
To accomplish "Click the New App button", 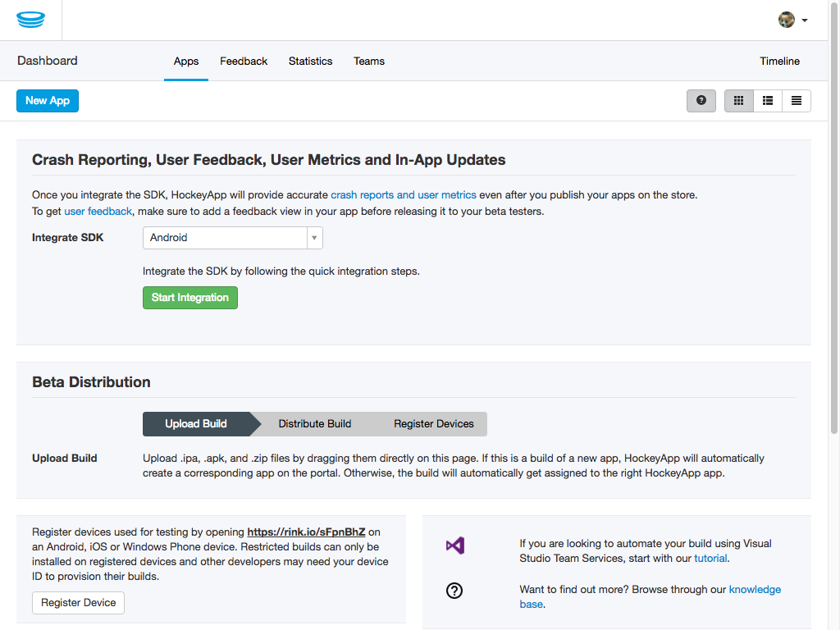I will (47, 100).
